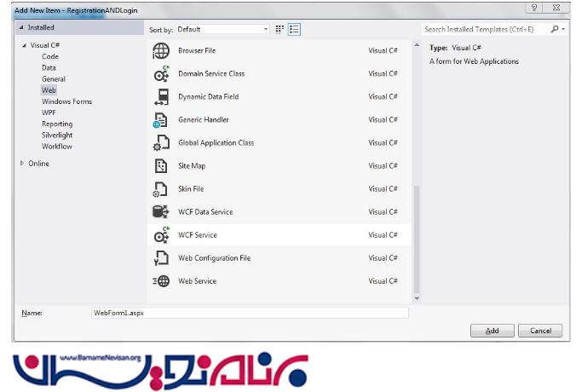Select the Silverlight category

coord(57,135)
